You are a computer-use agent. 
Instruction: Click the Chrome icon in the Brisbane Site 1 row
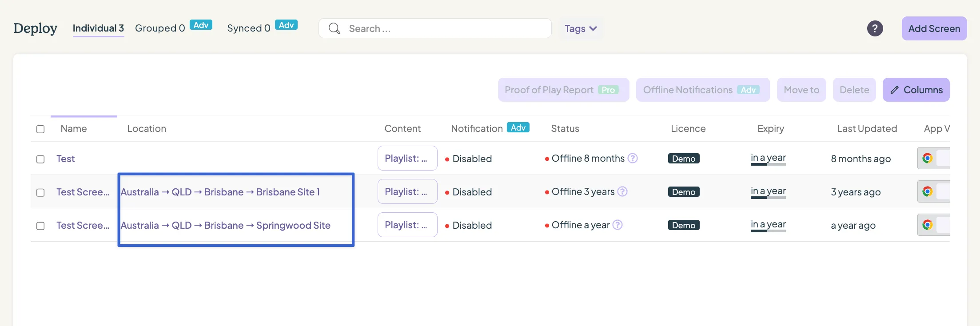927,191
